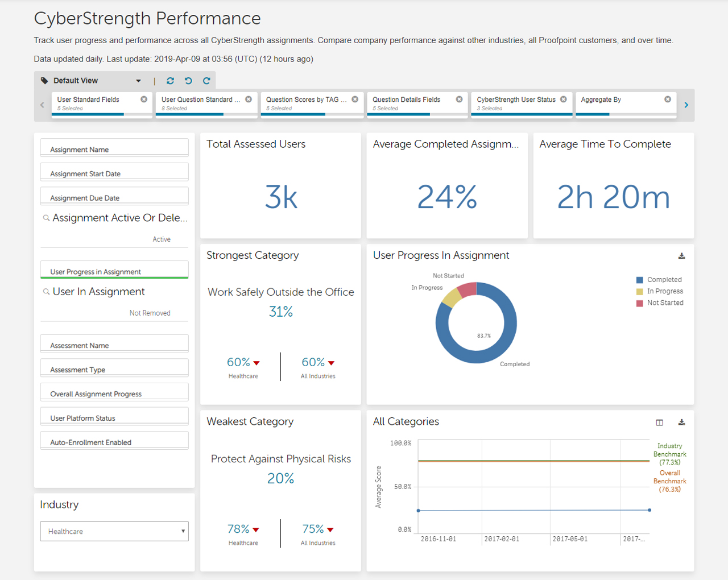728x580 pixels.
Task: Expand Overall Assignment Progress filter
Action: [114, 392]
